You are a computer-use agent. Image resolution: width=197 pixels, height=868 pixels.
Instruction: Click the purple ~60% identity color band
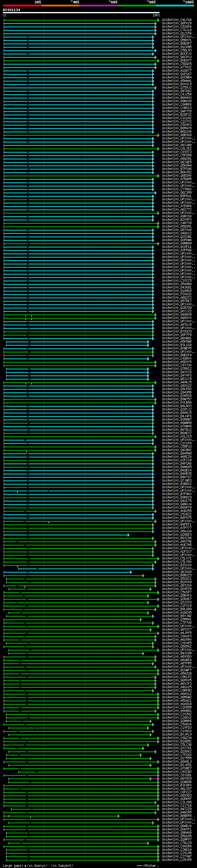(x=98, y=6)
